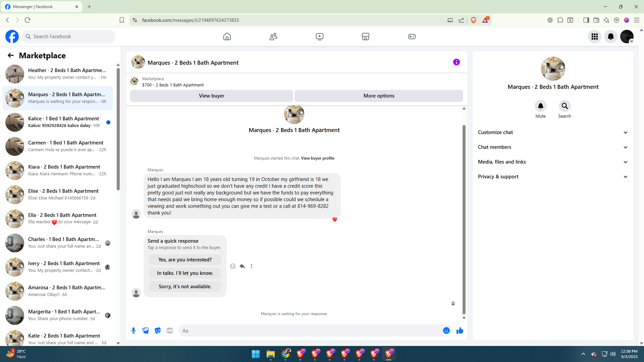The image size is (644, 362).
Task: Send a thumbs-up like
Action: (460, 331)
